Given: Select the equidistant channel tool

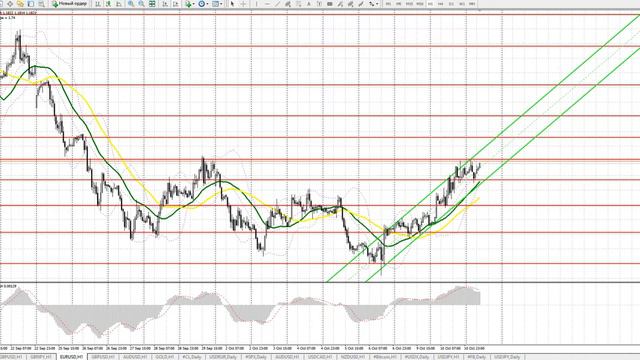Looking at the screenshot, I should pos(288,4).
